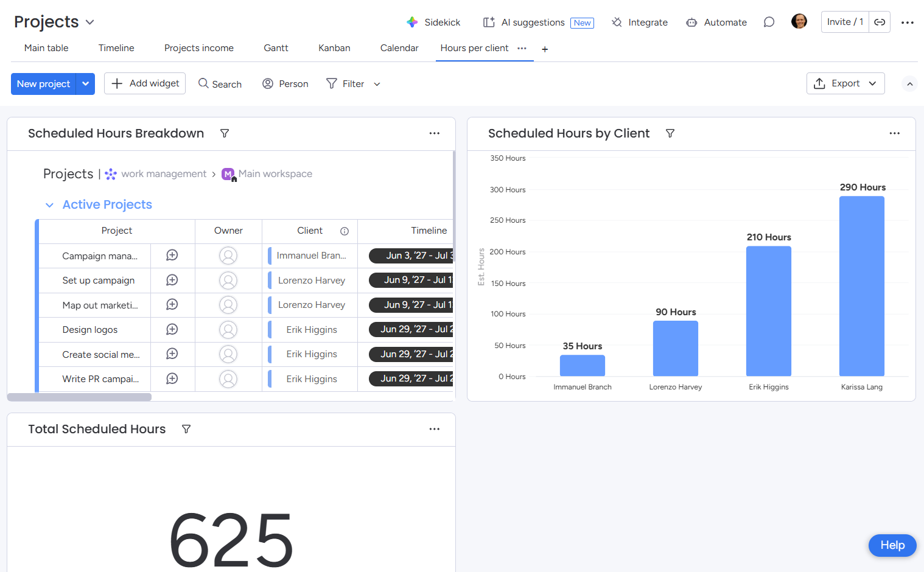
Task: Add update to Create social media row
Action: (x=172, y=354)
